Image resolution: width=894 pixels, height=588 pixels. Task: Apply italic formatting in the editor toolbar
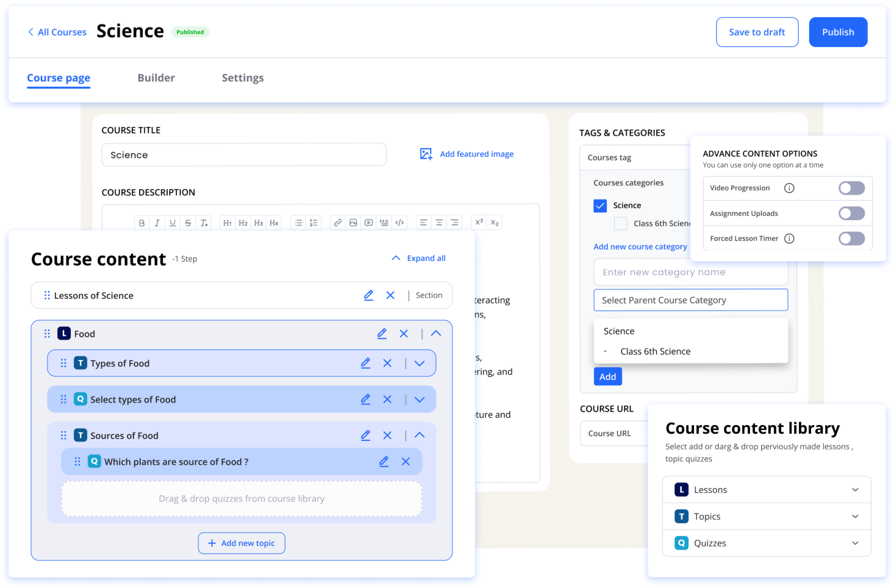coord(157,223)
